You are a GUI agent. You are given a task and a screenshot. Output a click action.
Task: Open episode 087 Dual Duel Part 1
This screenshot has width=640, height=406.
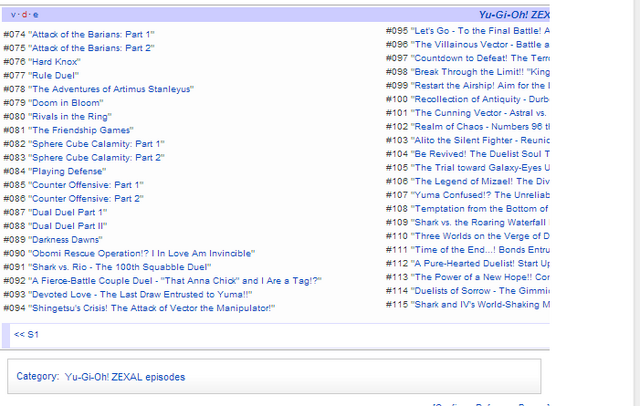pos(68,212)
